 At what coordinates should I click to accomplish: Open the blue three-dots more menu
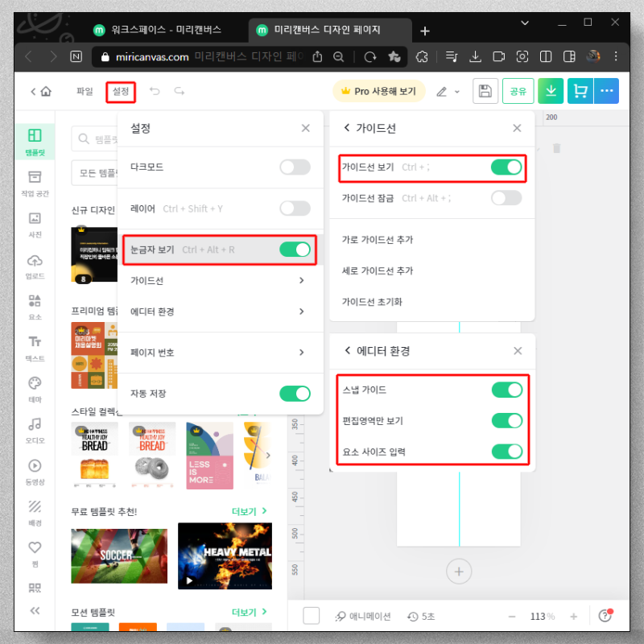(x=606, y=91)
